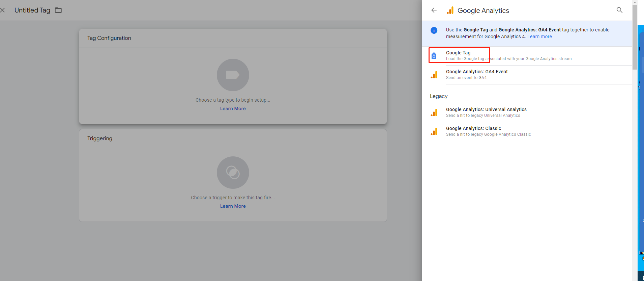The image size is (644, 281).
Task: Click the Classic analytics bar chart icon
Action: pyautogui.click(x=434, y=131)
